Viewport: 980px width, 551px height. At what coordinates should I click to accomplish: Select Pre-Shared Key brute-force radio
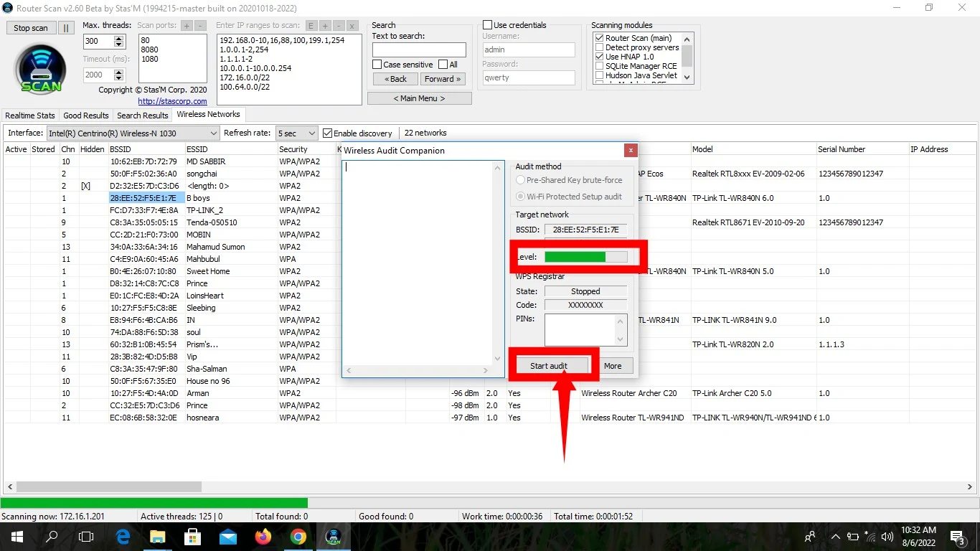coord(570,180)
